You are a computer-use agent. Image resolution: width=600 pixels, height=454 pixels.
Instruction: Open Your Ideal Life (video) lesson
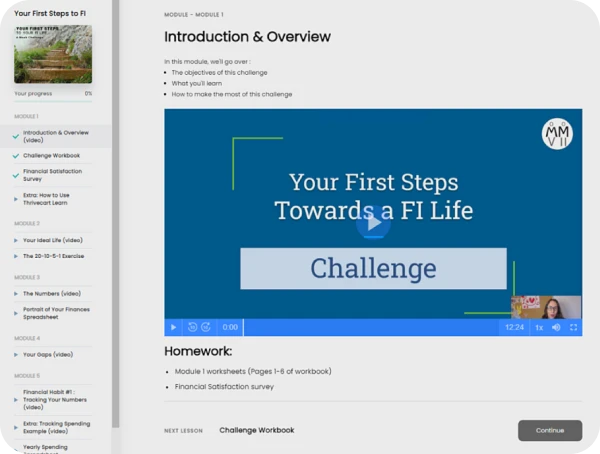click(x=53, y=240)
